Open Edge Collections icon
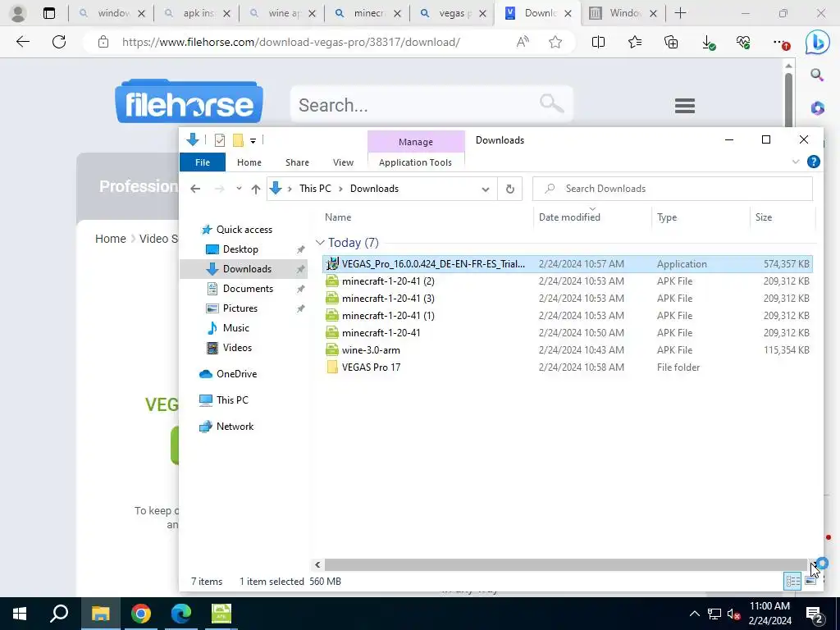The width and height of the screenshot is (840, 630). click(671, 42)
